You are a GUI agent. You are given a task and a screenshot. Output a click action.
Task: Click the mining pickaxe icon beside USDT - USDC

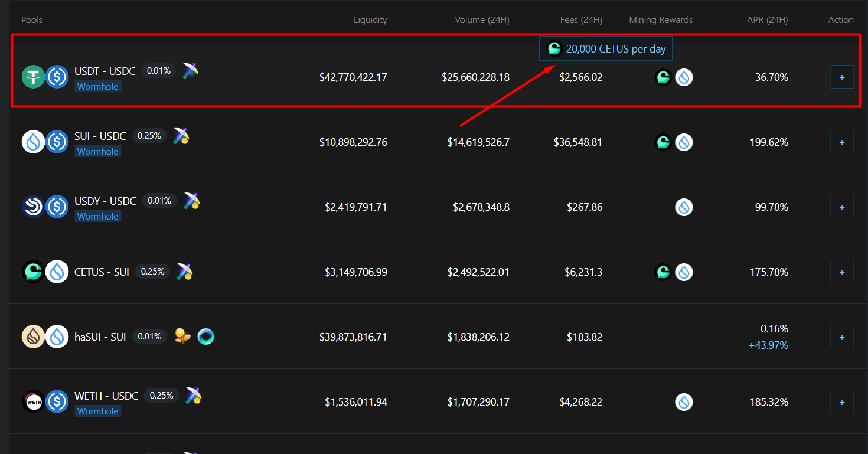pos(190,71)
